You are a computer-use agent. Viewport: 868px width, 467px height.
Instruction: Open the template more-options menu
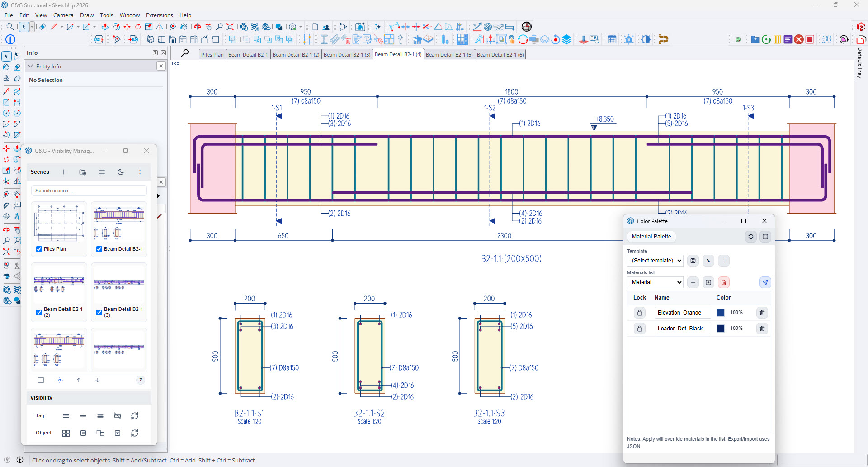[724, 261]
